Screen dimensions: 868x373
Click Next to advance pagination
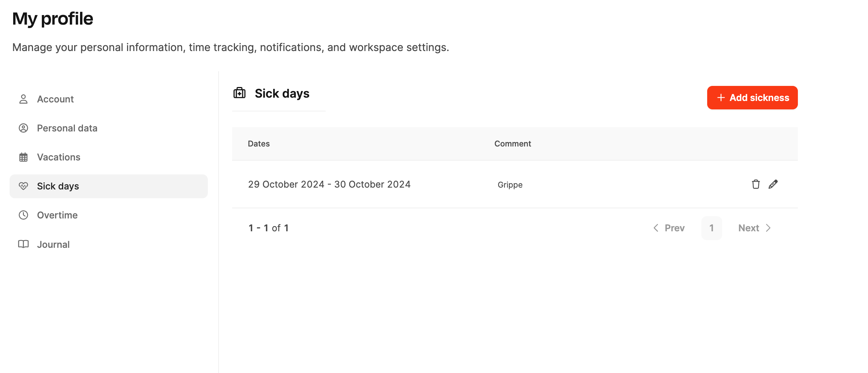[754, 228]
